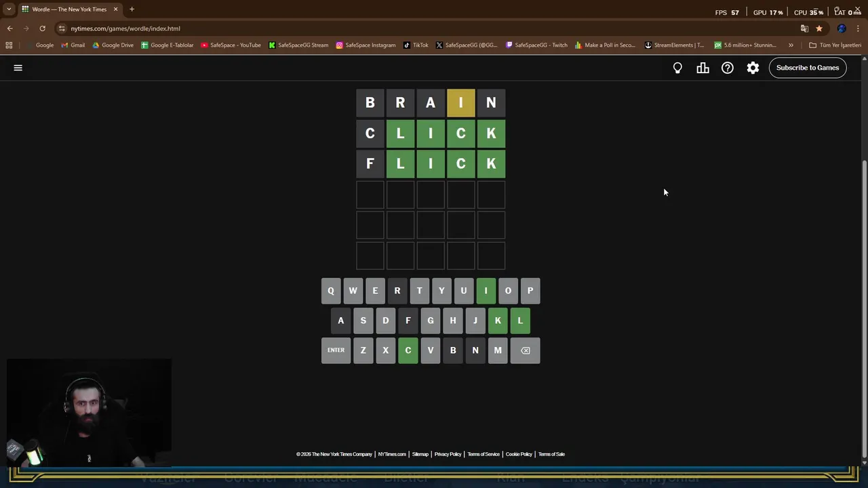Tap the M key on keyboard
868x488 pixels.
498,350
